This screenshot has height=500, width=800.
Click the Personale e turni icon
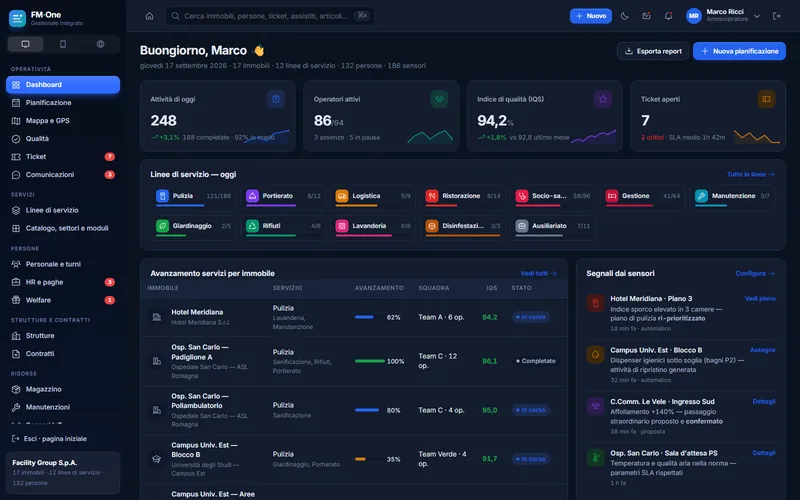click(16, 264)
